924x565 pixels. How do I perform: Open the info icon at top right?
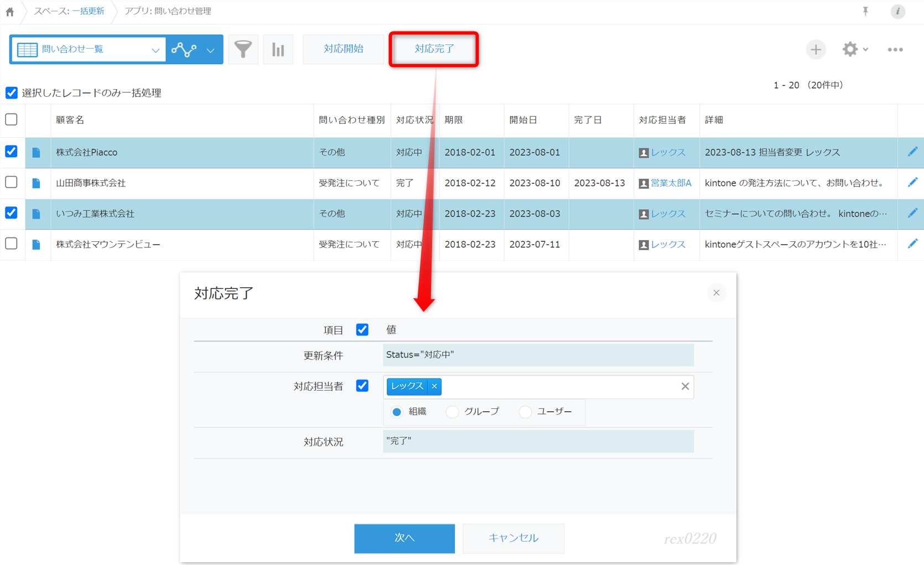(897, 11)
